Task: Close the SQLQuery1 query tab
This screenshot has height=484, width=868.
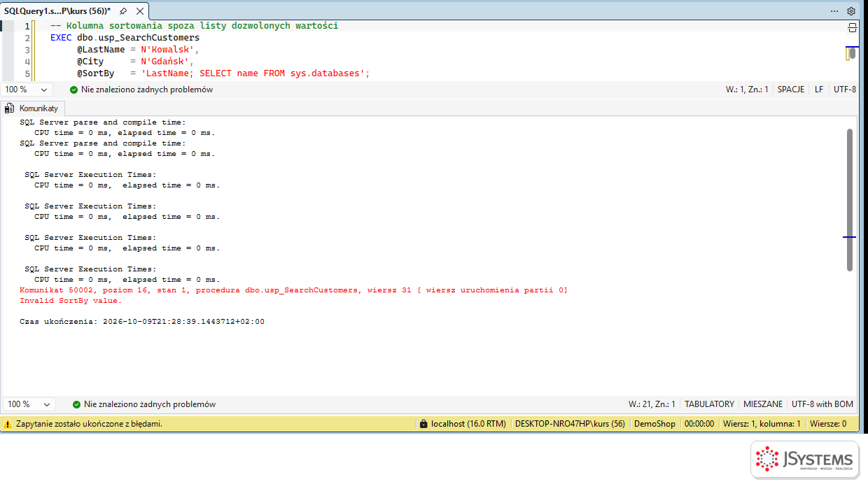Action: pyautogui.click(x=139, y=11)
